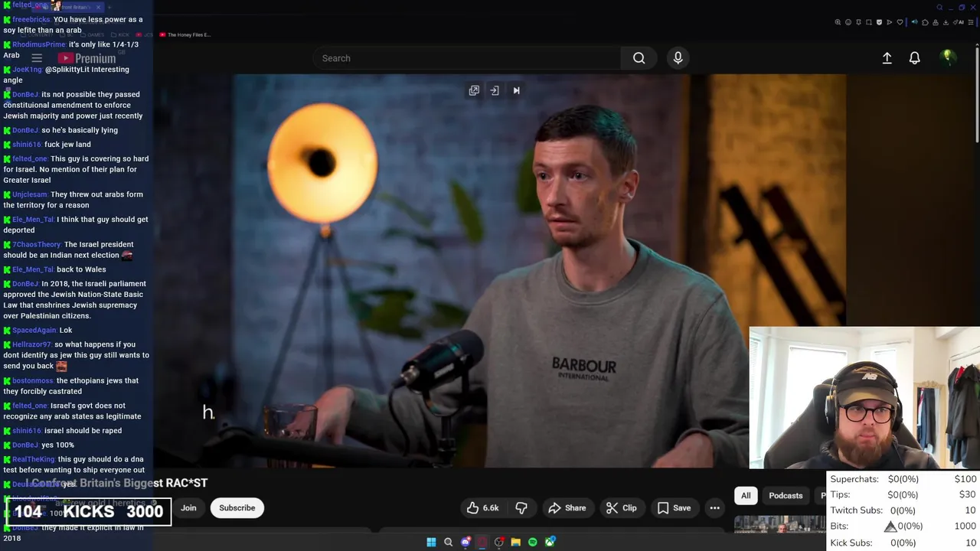Click the selection-rectangle capture toolbar icon

tap(869, 22)
